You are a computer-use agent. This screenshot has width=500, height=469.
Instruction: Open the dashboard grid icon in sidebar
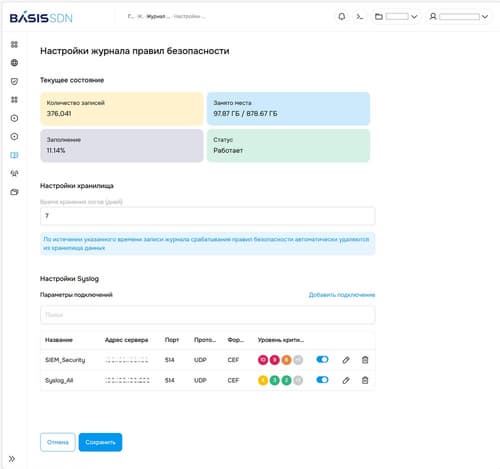[x=14, y=44]
